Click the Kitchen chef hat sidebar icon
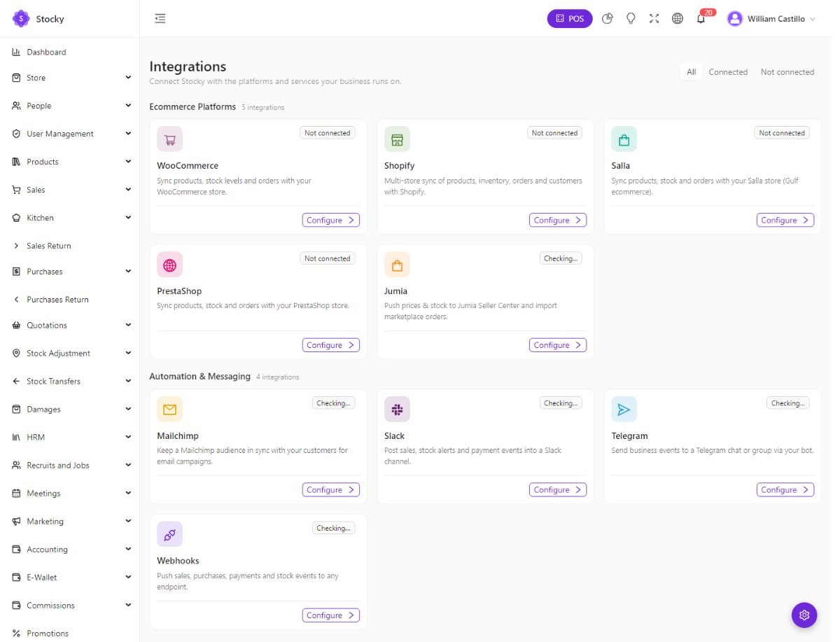This screenshot has width=840, height=642. pos(16,218)
